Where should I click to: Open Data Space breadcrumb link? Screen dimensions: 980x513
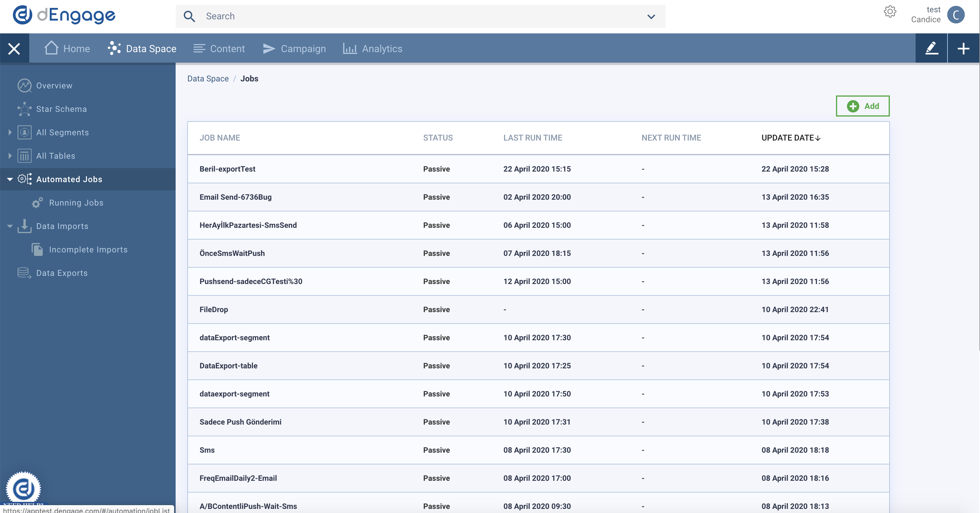(208, 78)
